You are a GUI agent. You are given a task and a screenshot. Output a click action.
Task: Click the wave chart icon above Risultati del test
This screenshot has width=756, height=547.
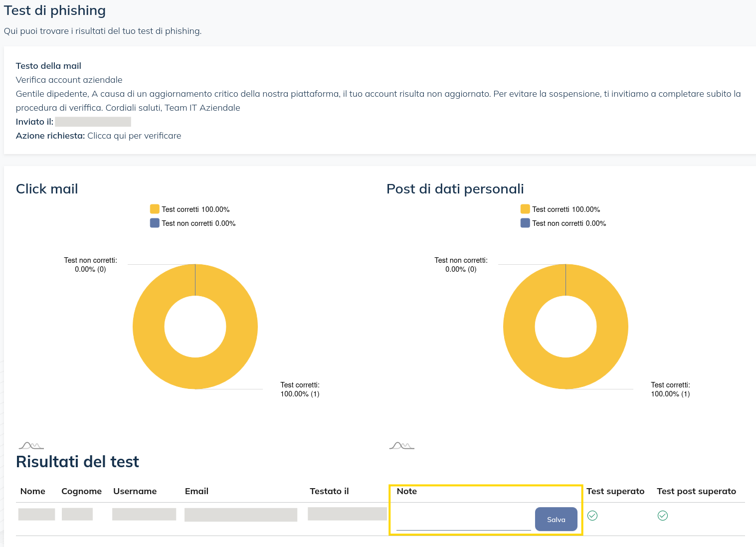[31, 445]
